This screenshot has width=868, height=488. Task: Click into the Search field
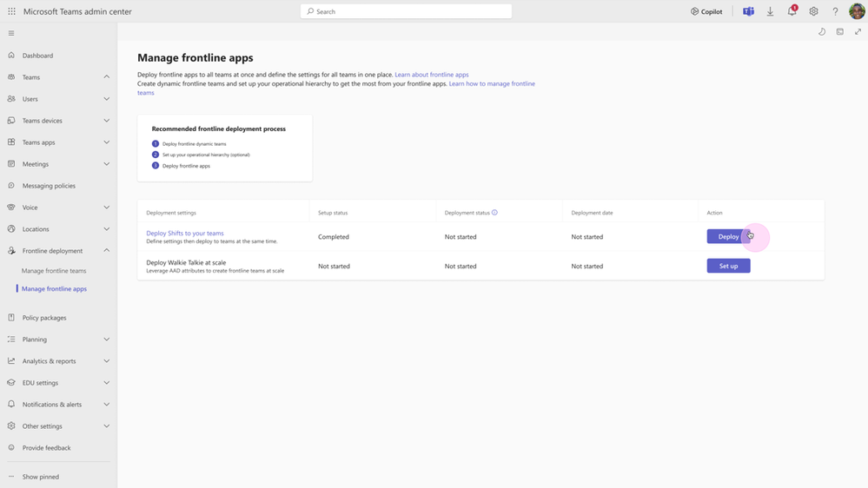(x=406, y=11)
